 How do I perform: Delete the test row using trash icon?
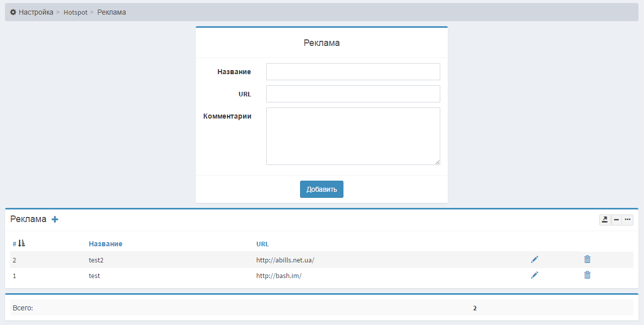coord(587,275)
